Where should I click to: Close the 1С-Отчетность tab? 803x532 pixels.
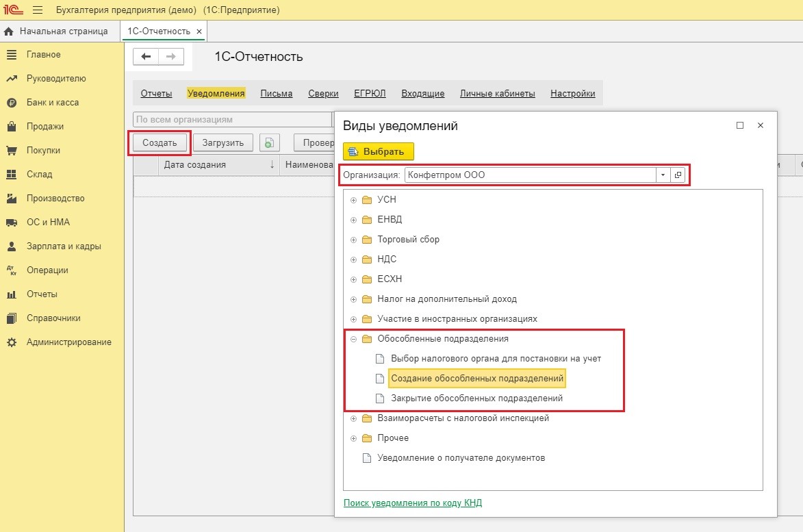coord(199,31)
